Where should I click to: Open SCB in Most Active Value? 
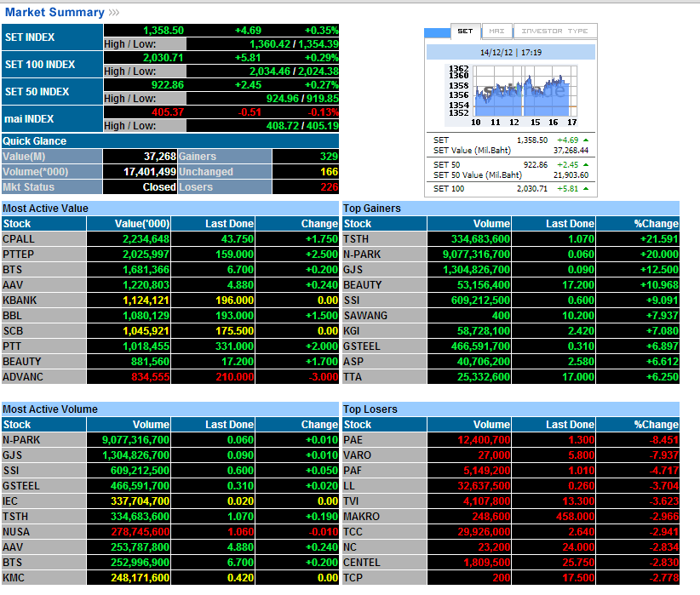point(13,331)
